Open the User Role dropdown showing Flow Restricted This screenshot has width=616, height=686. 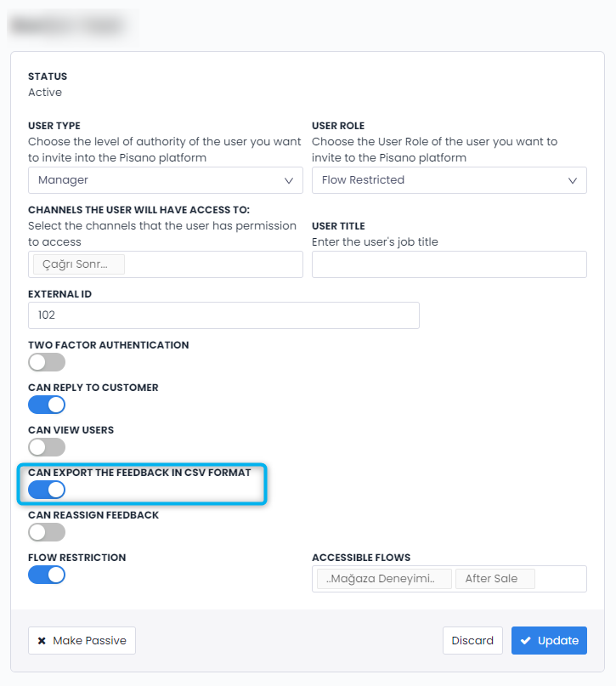[449, 179]
